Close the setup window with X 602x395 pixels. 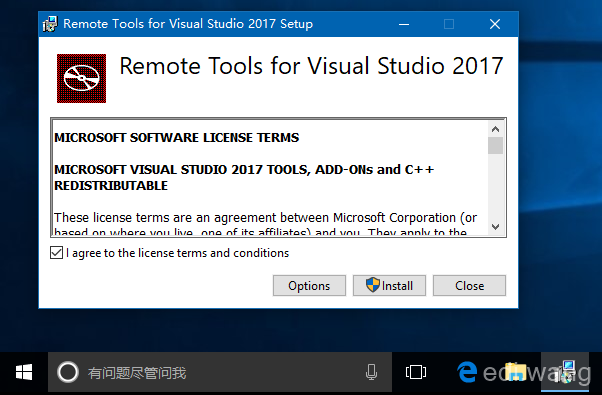495,24
